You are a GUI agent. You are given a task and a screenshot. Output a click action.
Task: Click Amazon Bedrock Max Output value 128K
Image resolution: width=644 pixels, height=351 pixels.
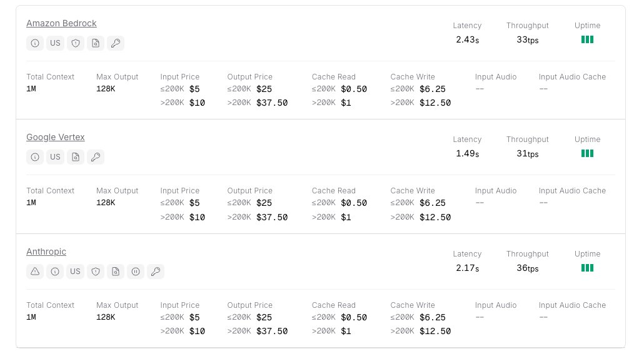pyautogui.click(x=106, y=89)
